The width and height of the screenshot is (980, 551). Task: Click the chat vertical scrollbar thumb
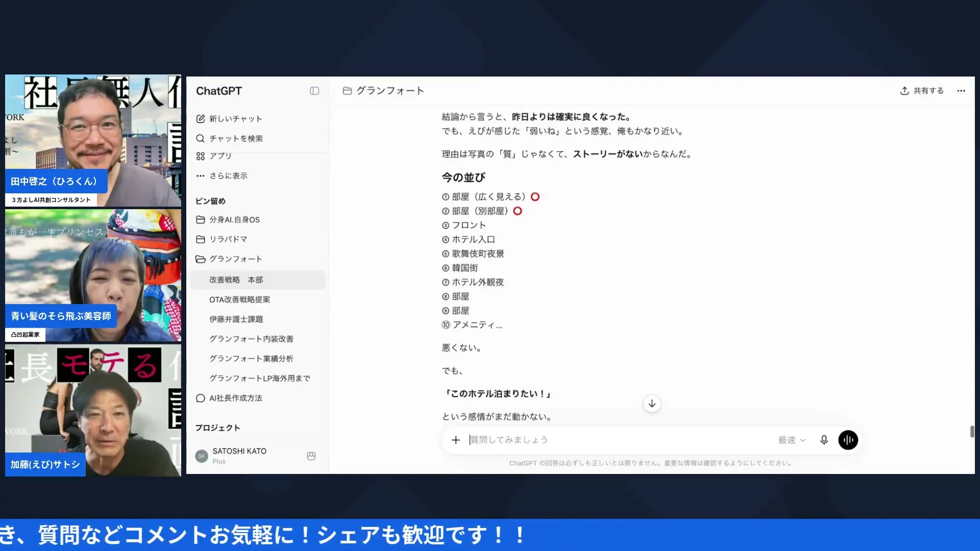pyautogui.click(x=972, y=431)
